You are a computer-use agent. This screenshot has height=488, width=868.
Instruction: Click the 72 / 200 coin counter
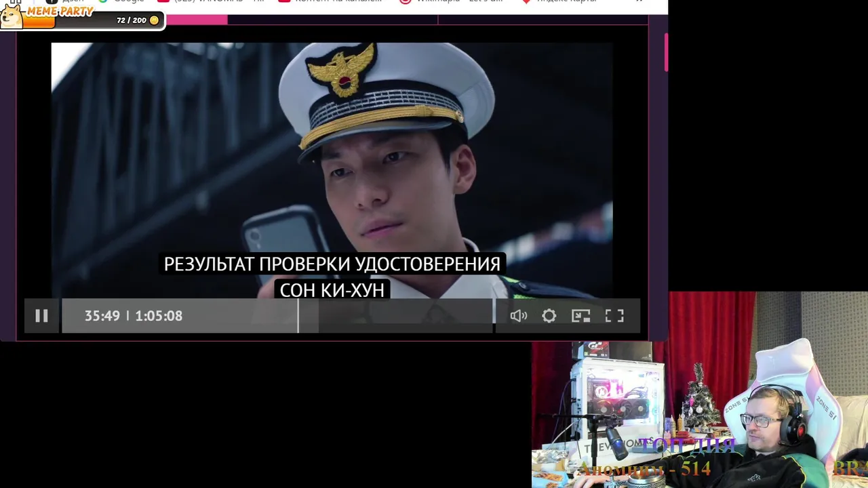pos(138,20)
